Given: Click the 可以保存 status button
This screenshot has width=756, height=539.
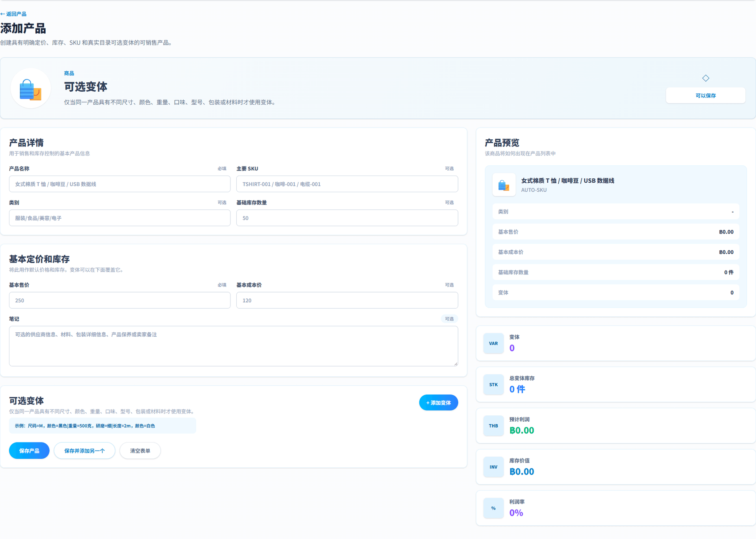Looking at the screenshot, I should [x=706, y=95].
